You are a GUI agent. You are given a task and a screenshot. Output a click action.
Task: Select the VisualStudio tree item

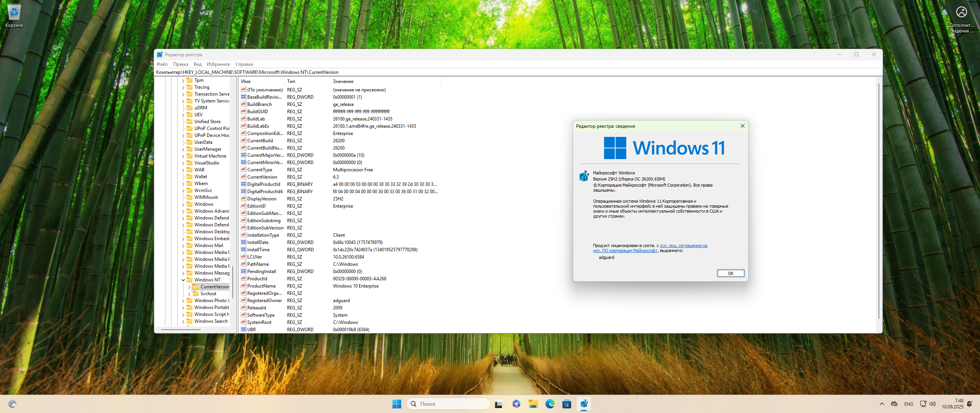(207, 163)
